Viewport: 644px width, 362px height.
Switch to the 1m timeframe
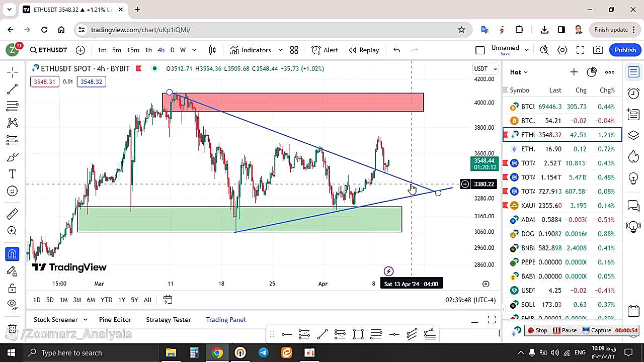click(102, 50)
